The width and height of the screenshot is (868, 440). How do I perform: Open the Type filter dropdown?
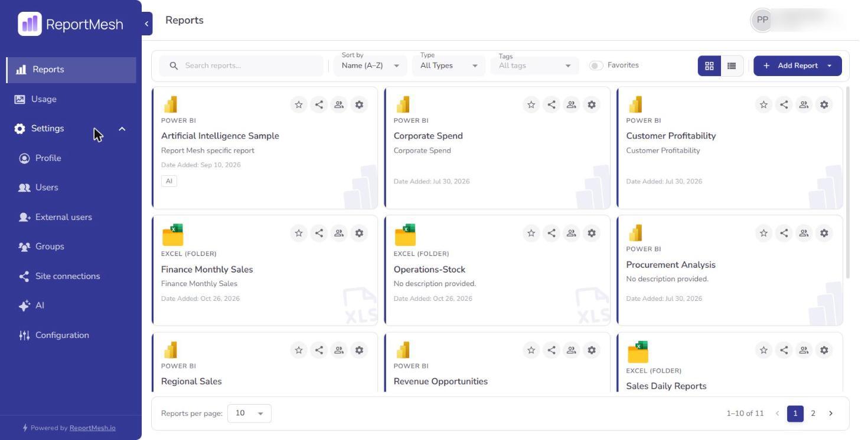pyautogui.click(x=449, y=65)
